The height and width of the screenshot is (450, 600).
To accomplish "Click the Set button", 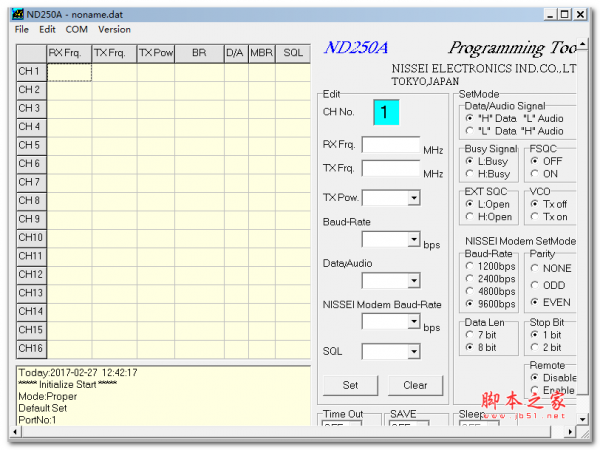I will [x=351, y=385].
